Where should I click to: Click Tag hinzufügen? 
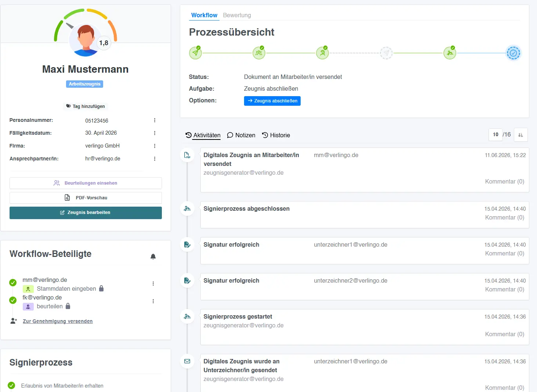click(x=86, y=106)
